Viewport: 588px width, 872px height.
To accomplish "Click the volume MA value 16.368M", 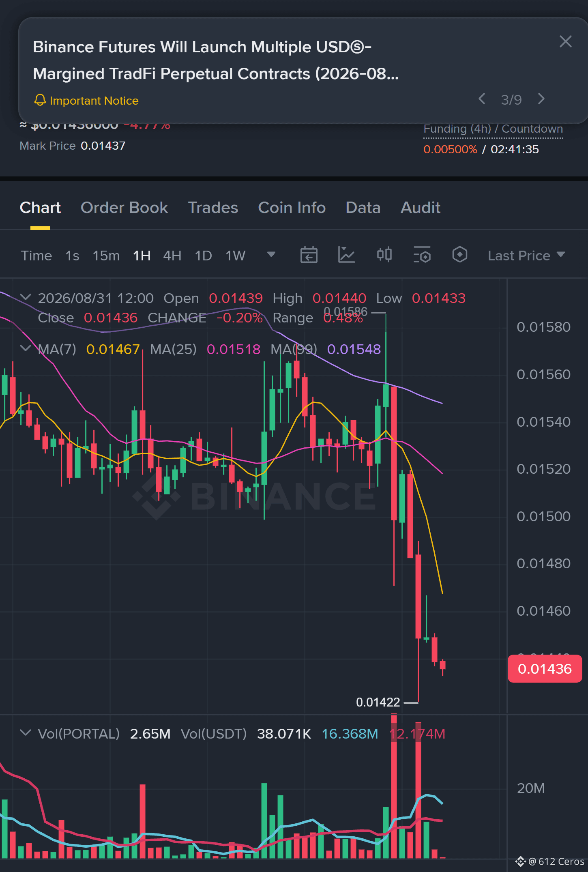I will point(350,734).
